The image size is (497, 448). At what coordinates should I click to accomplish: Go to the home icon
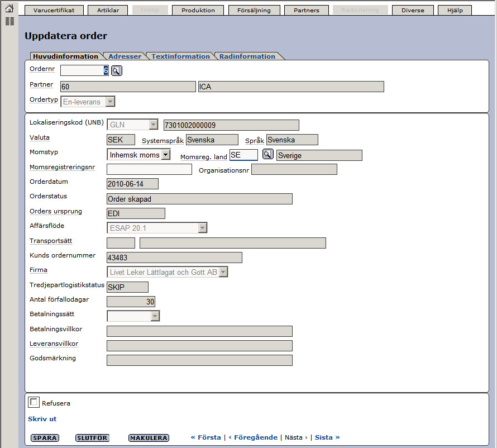[x=9, y=8]
